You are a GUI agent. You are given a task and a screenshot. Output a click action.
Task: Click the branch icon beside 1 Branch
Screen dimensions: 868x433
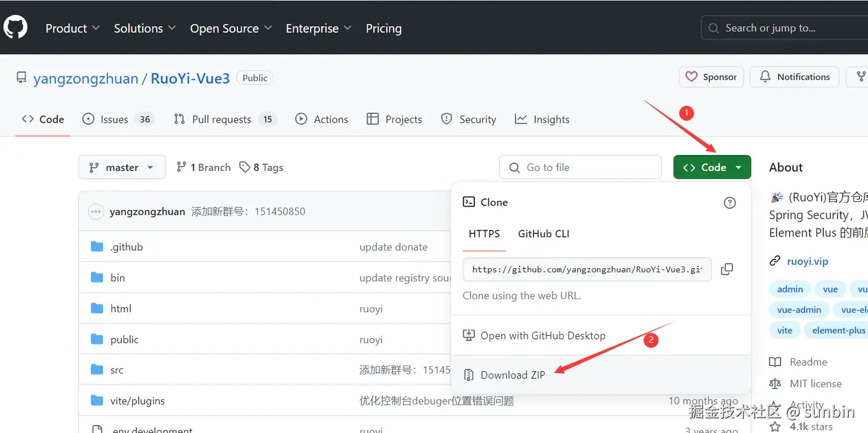pyautogui.click(x=182, y=167)
